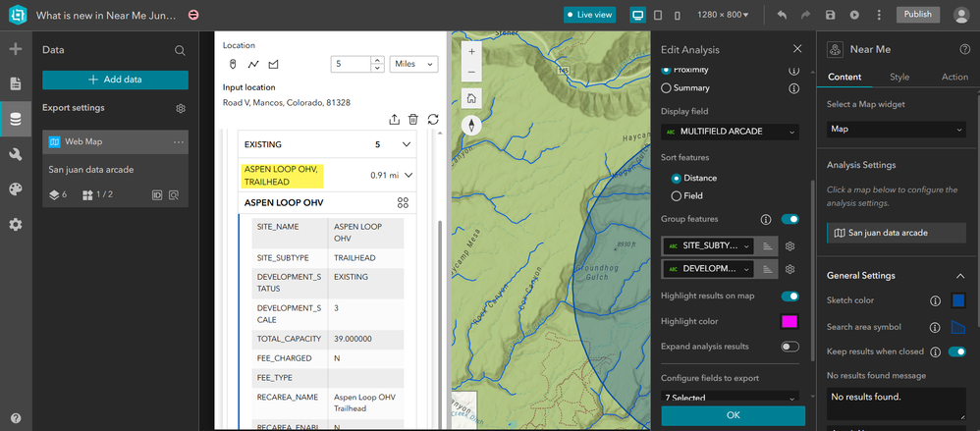The height and width of the screenshot is (431, 980).
Task: Click the trash clear results icon
Action: [x=413, y=120]
